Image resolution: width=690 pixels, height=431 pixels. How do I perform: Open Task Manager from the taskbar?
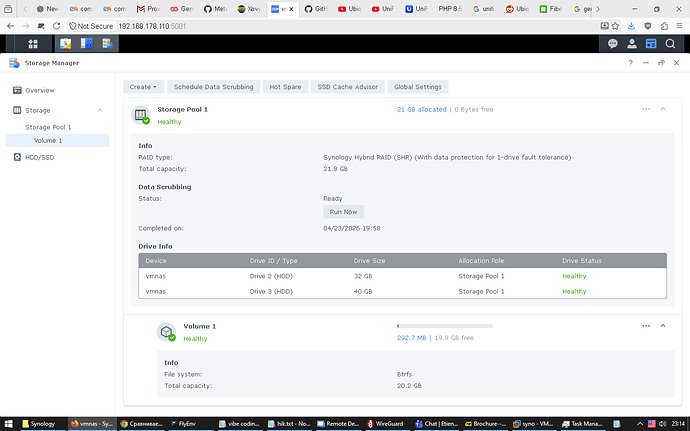582,424
